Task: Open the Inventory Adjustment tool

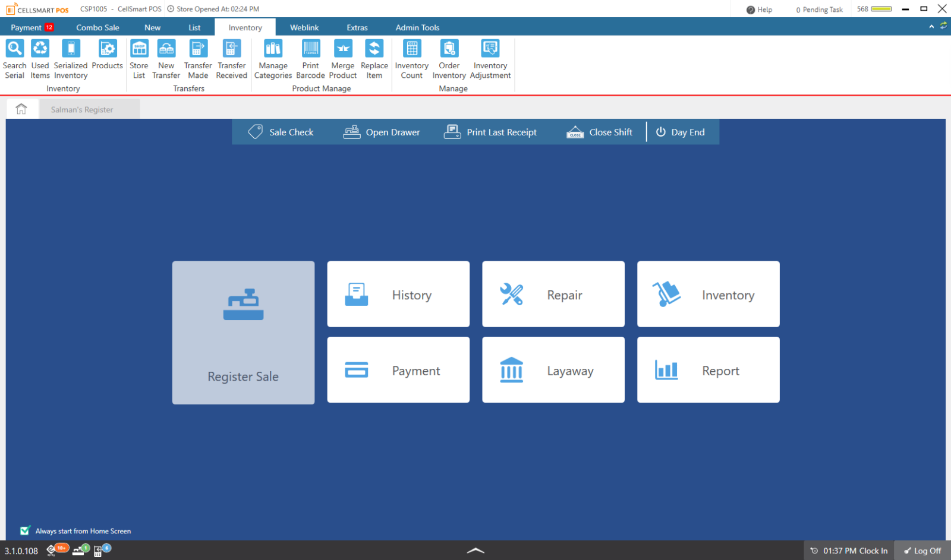Action: pos(490,58)
